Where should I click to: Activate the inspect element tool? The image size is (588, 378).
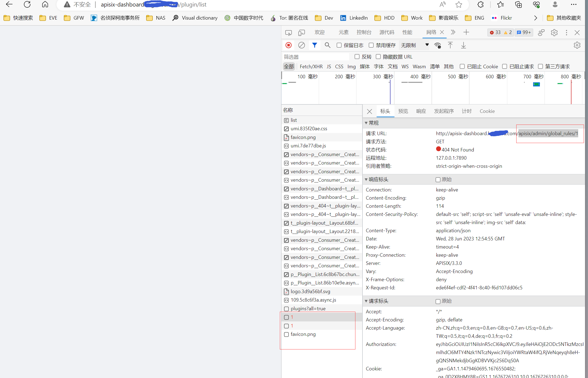point(288,32)
